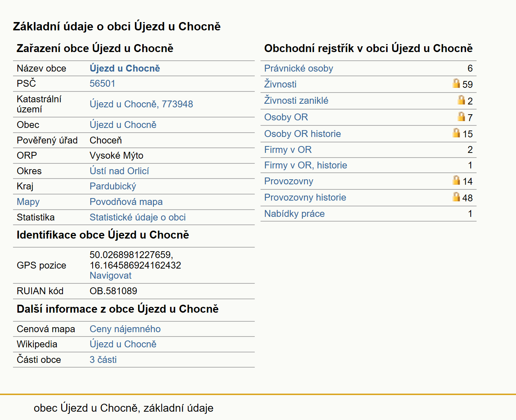This screenshot has height=420, width=516.
Task: Open the Živnosti zaniklé link
Action: coord(296,100)
